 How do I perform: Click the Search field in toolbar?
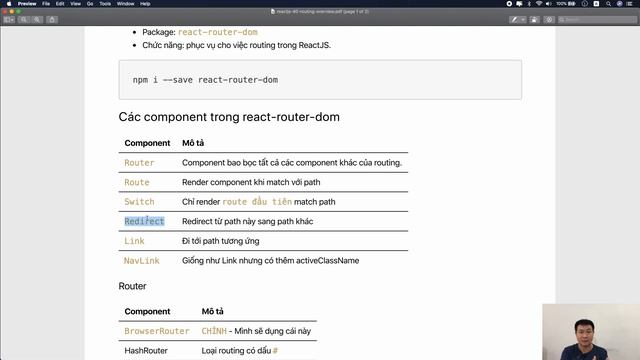pyautogui.click(x=598, y=20)
